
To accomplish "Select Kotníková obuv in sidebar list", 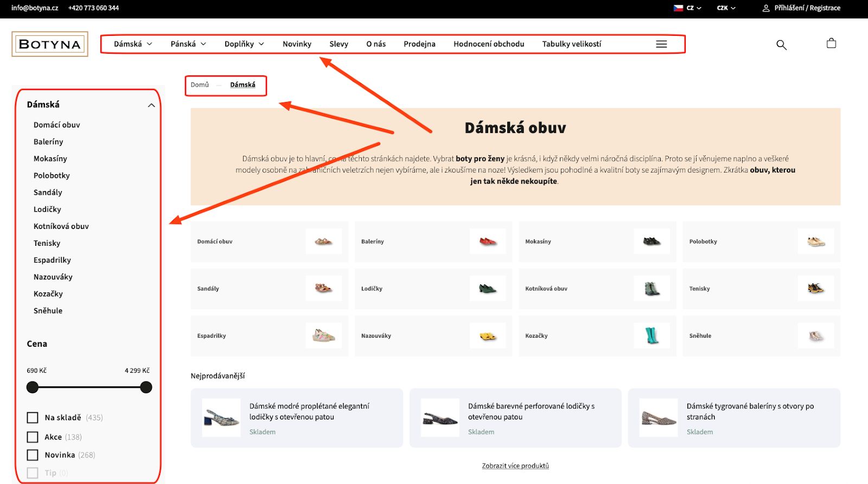I will 61,226.
